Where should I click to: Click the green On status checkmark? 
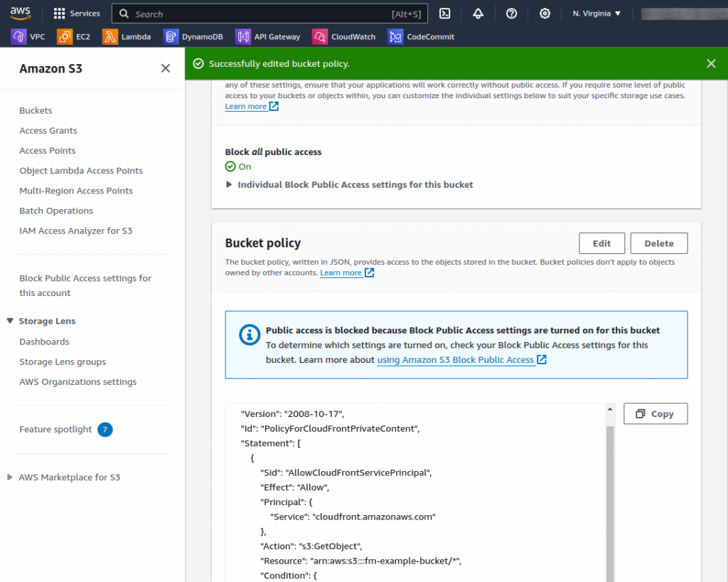click(x=230, y=166)
